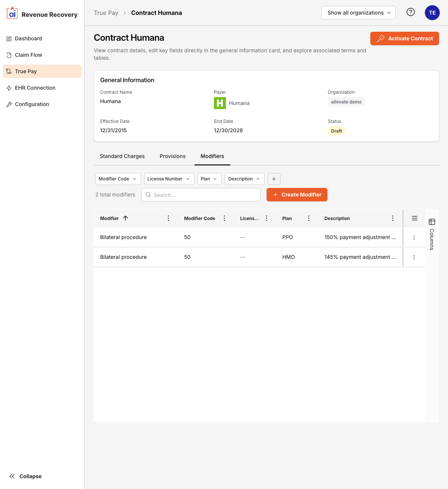
Task: Open the TE user avatar menu
Action: coord(432,12)
